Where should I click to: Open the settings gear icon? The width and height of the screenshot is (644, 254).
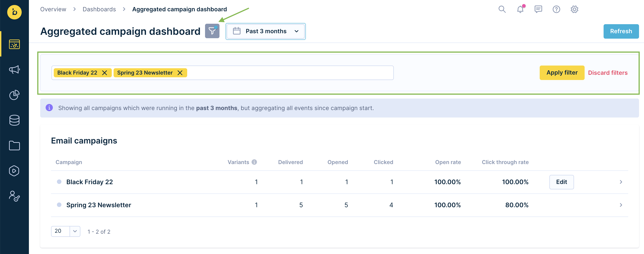574,9
